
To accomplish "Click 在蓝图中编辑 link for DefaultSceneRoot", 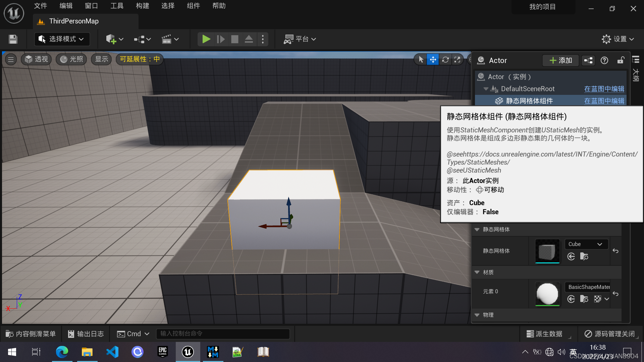I will coord(604,89).
